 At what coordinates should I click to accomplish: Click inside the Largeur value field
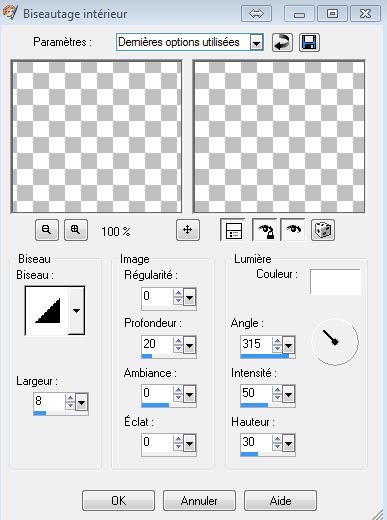49,401
